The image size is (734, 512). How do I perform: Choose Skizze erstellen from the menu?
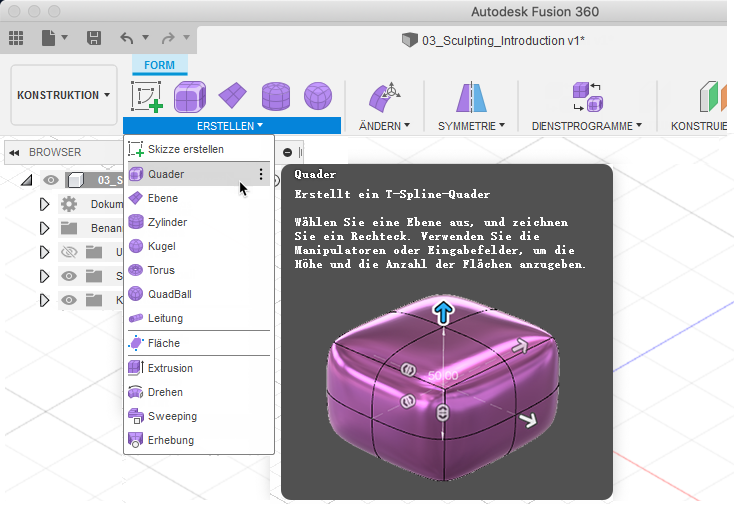(x=199, y=149)
